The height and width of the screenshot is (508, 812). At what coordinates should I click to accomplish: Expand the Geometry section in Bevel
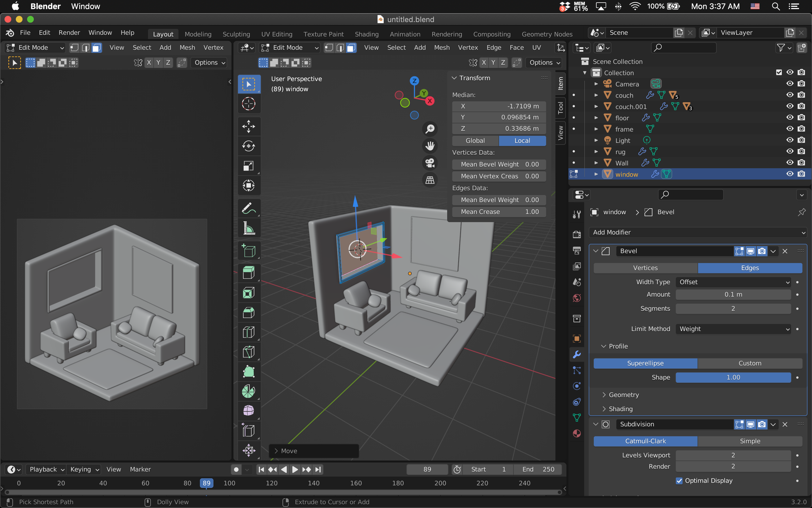click(x=623, y=395)
